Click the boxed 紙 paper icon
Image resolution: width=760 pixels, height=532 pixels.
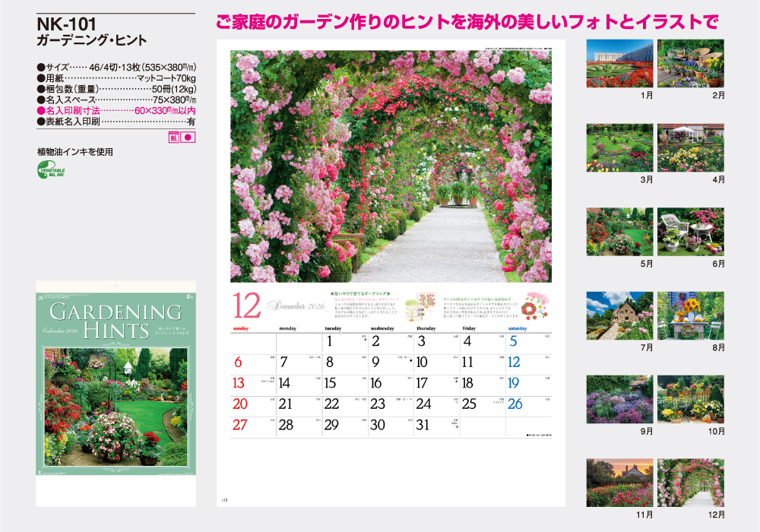(x=174, y=138)
